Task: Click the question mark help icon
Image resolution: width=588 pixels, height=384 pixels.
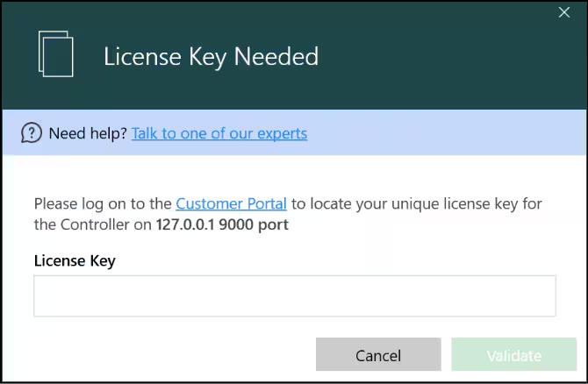Action: 31,133
